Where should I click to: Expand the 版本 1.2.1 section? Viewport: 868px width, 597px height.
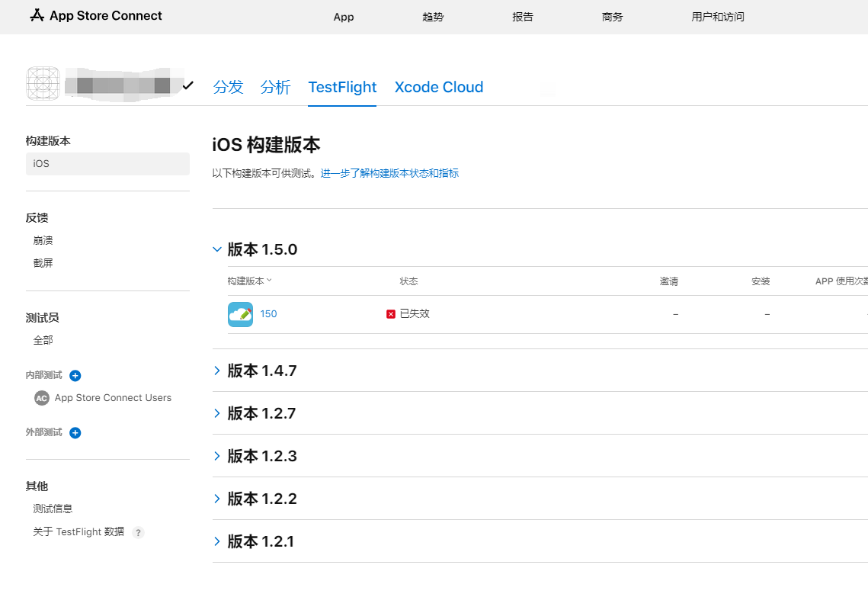[217, 541]
